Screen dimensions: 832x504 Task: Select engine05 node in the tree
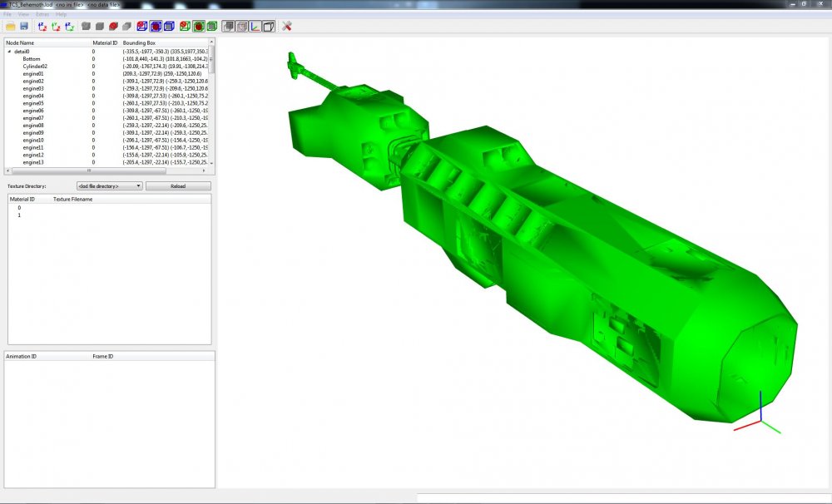[x=33, y=103]
